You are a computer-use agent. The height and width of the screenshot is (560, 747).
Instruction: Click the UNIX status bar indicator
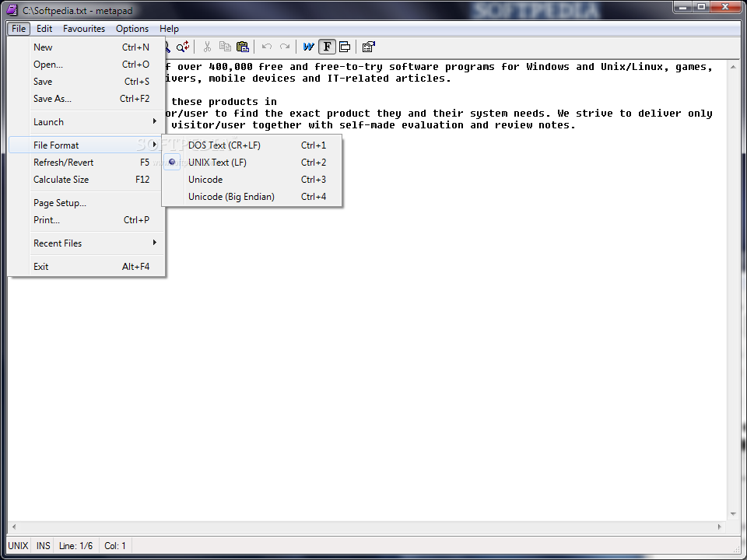tap(18, 546)
